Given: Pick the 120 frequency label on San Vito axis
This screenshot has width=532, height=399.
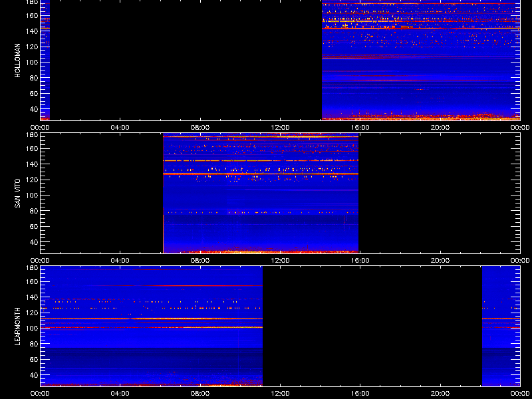Looking at the screenshot, I should (x=33, y=180).
